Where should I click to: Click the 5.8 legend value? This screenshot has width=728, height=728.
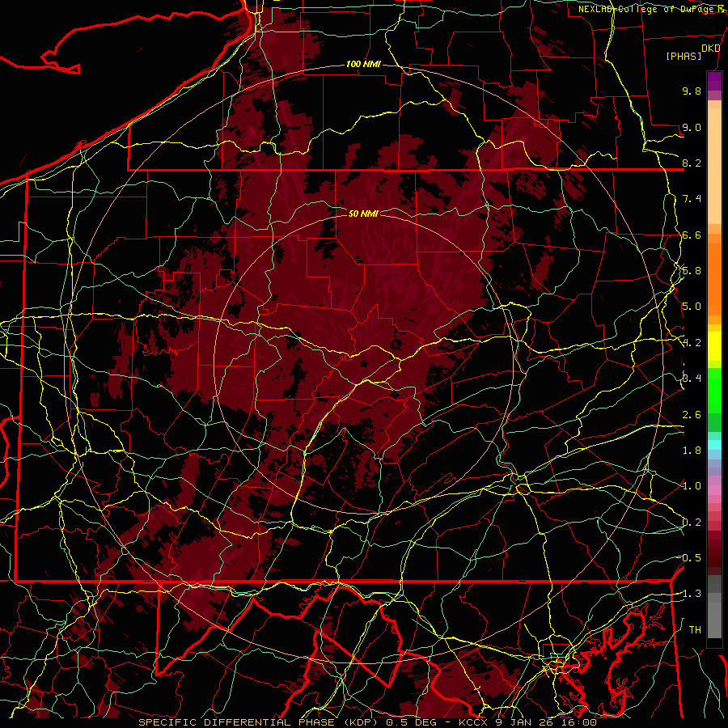(692, 271)
